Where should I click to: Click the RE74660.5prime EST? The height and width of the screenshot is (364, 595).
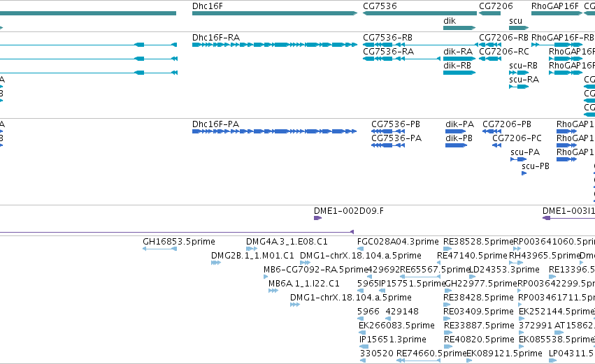click(418, 361)
